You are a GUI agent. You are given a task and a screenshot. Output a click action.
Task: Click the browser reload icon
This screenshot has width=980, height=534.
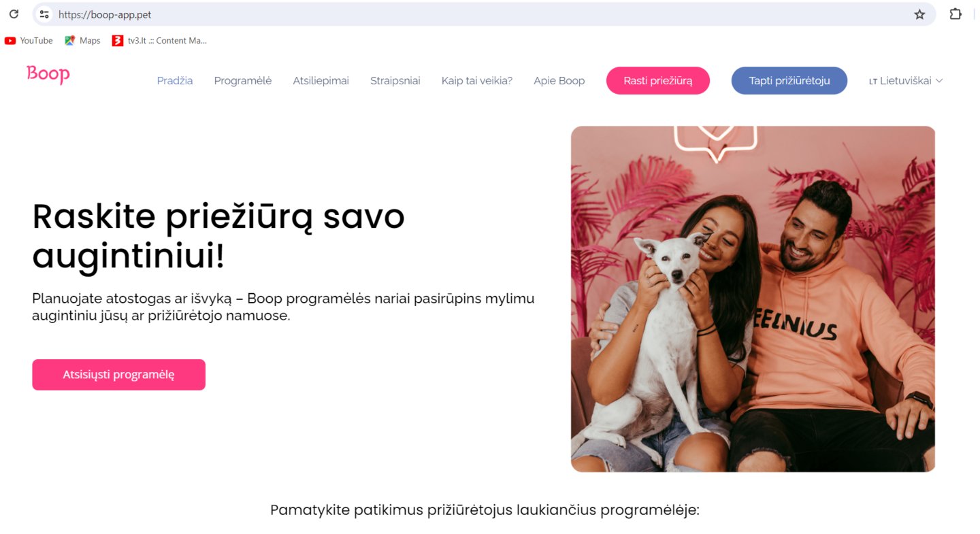(x=14, y=14)
